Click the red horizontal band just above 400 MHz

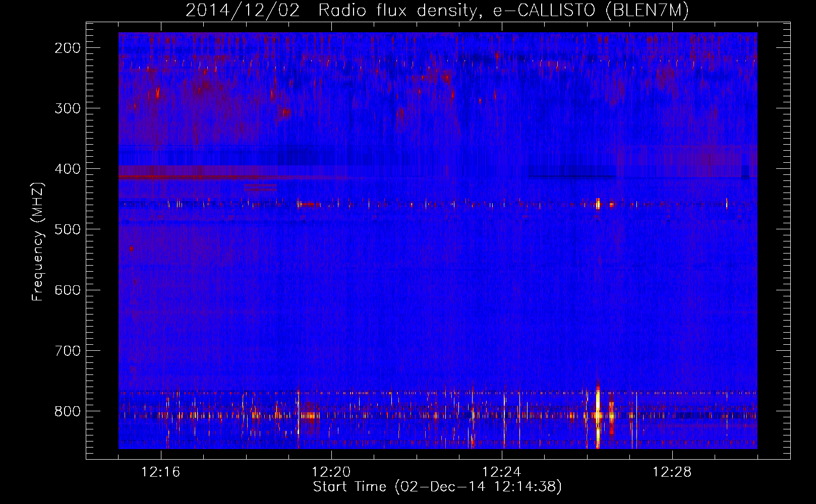tap(197, 176)
